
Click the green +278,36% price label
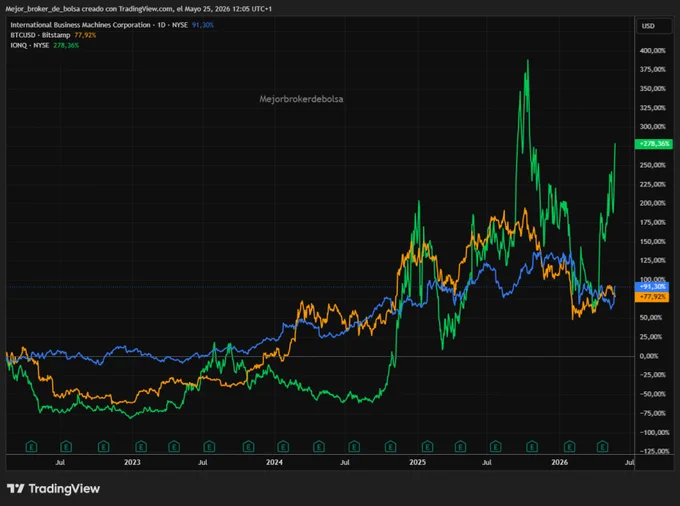click(654, 144)
